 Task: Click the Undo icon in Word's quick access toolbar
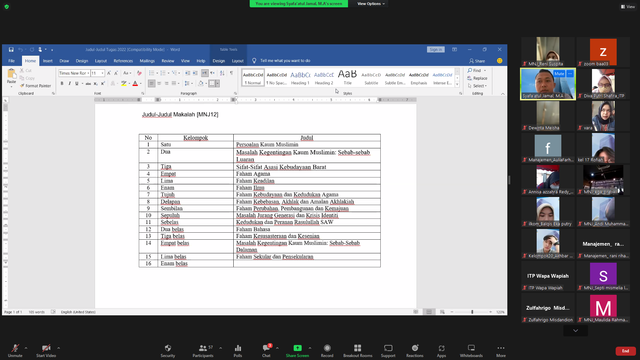20,49
